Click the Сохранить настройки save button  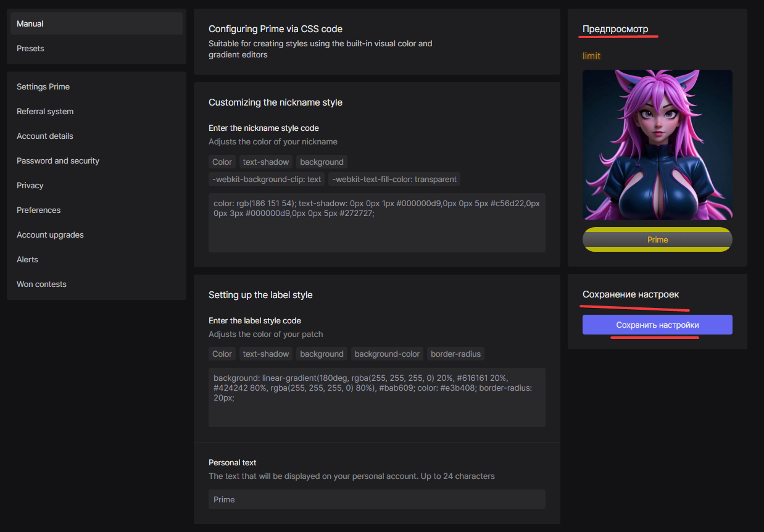click(x=657, y=325)
